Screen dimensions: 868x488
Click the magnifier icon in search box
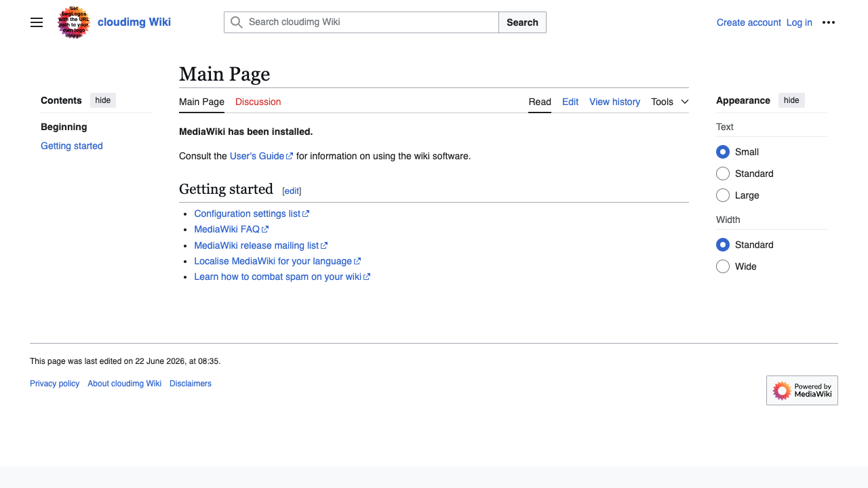pos(236,22)
